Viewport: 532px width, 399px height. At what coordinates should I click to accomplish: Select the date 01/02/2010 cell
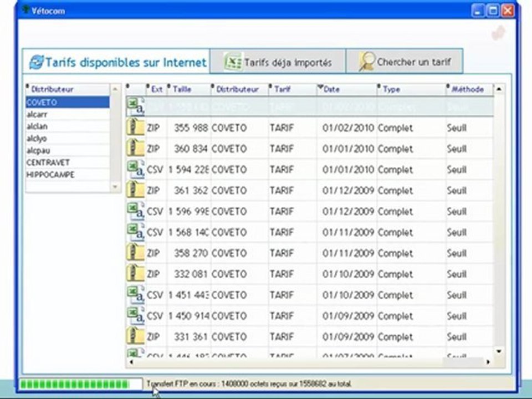coord(348,128)
